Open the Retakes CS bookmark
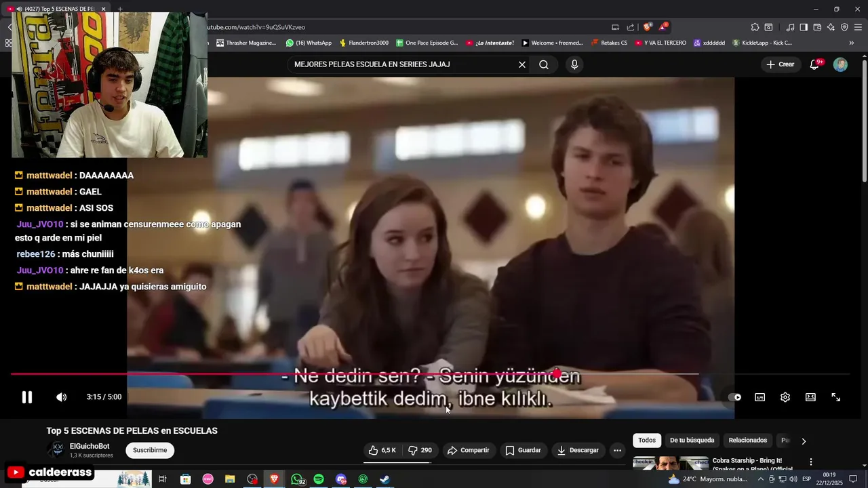Viewport: 868px width, 488px height. pyautogui.click(x=610, y=43)
